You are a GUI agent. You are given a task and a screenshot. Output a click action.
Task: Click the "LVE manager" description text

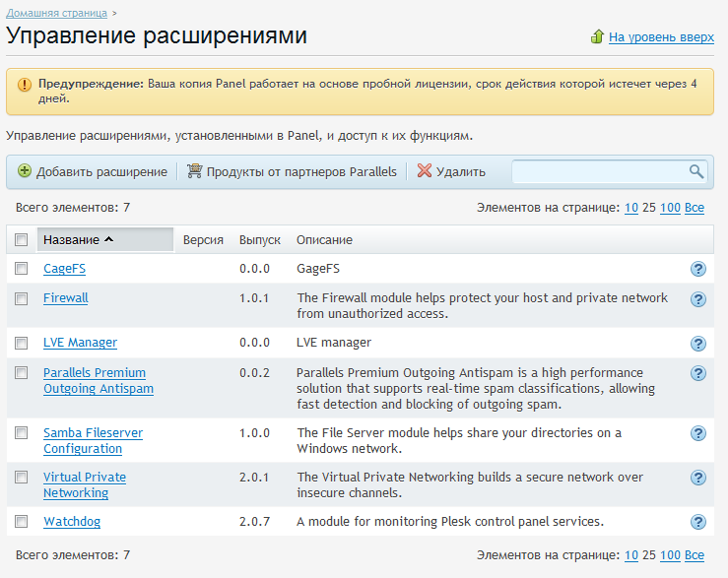coord(334,343)
